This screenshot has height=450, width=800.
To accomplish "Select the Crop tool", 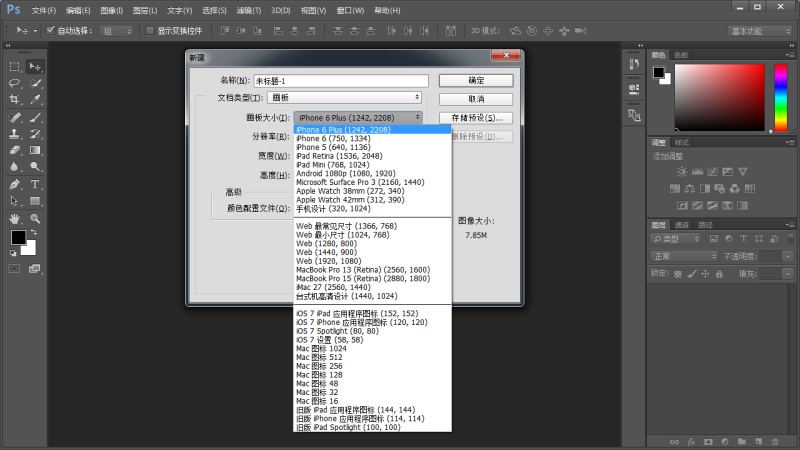I will 14,99.
